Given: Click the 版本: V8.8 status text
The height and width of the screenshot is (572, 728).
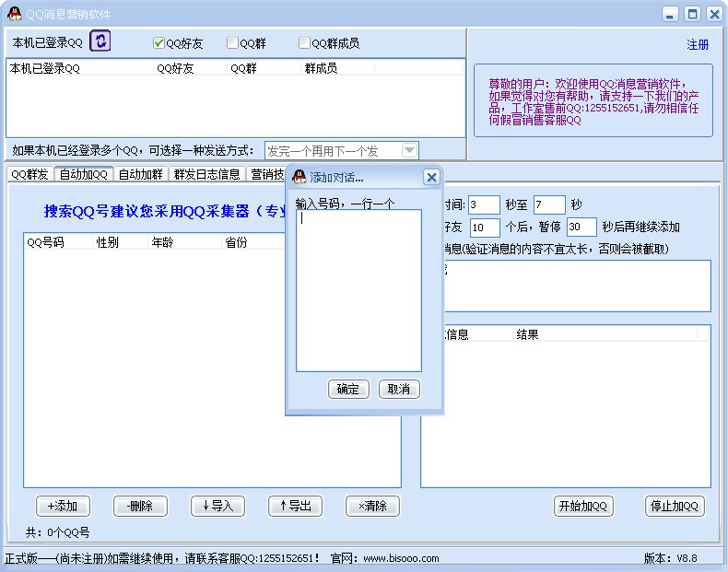Looking at the screenshot, I should [x=671, y=558].
